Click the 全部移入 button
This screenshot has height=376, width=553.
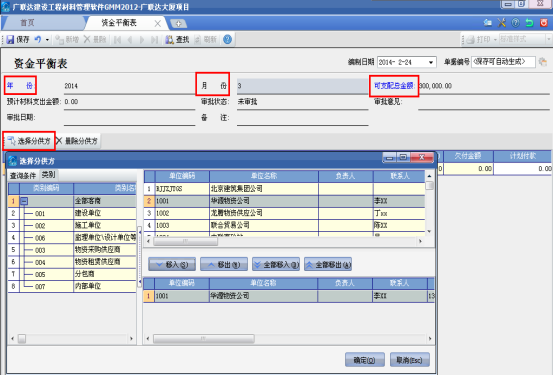click(x=276, y=264)
